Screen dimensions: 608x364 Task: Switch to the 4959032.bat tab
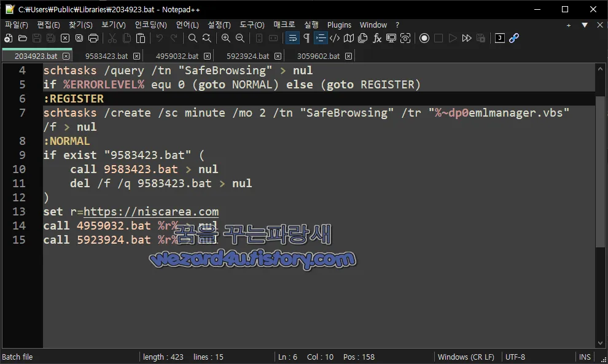[177, 56]
